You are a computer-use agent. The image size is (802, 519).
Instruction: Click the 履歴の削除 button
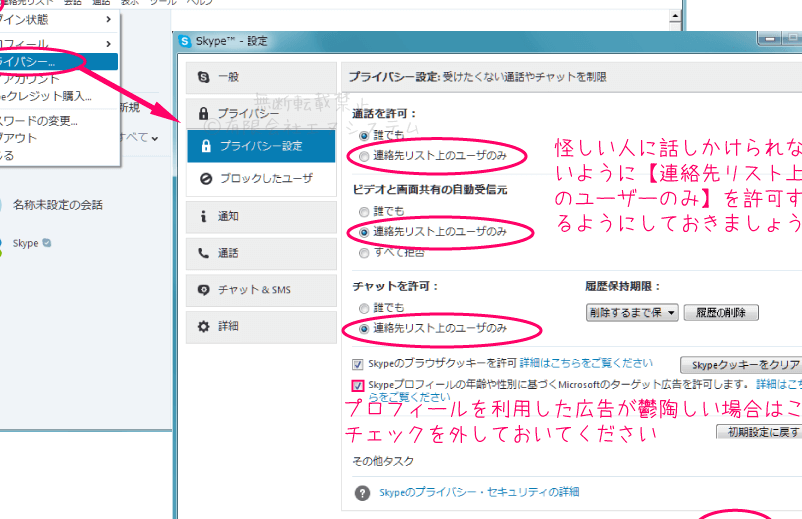(721, 312)
